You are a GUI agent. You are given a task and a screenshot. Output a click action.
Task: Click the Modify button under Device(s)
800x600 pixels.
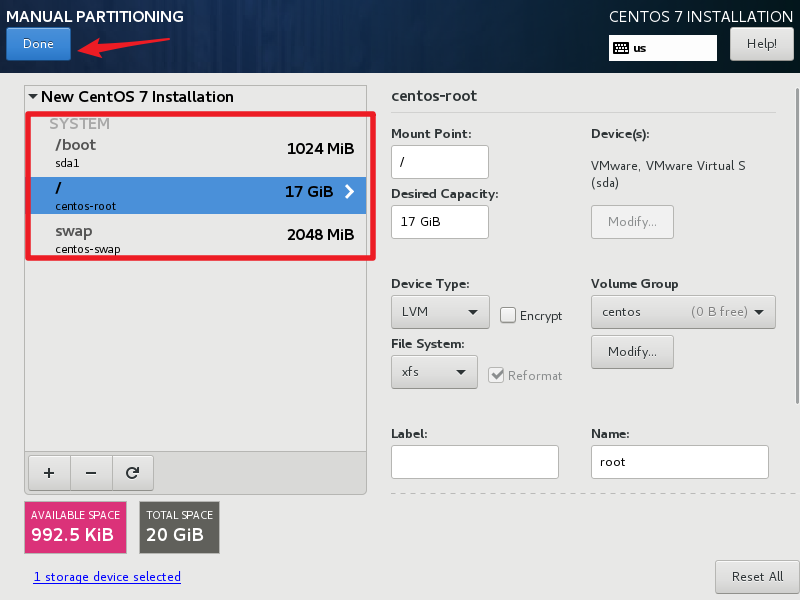pos(632,222)
